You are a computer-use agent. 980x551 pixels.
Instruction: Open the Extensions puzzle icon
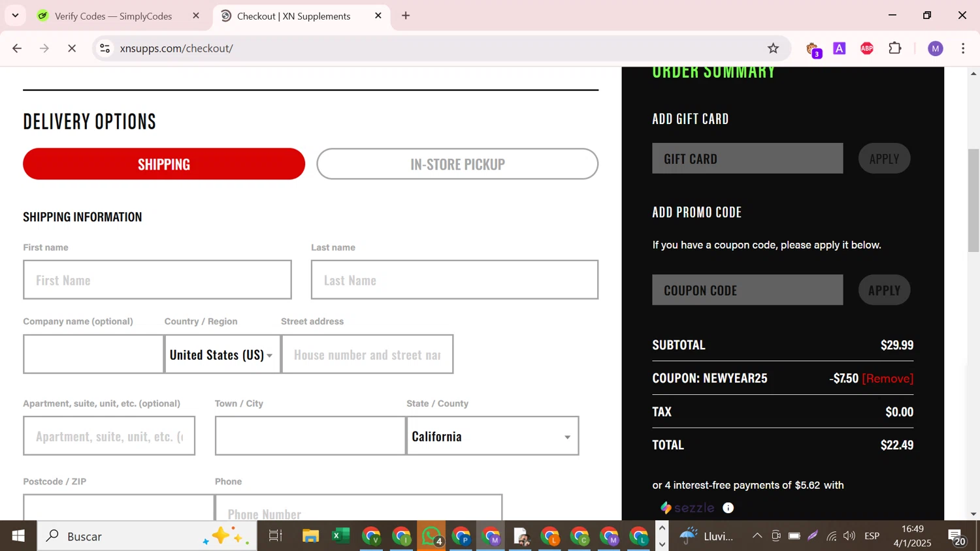coord(895,48)
